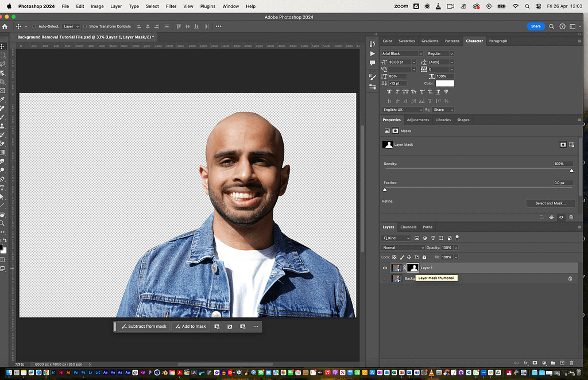Tick Show Transform Controls checkbox
The image size is (588, 380).
pos(85,26)
